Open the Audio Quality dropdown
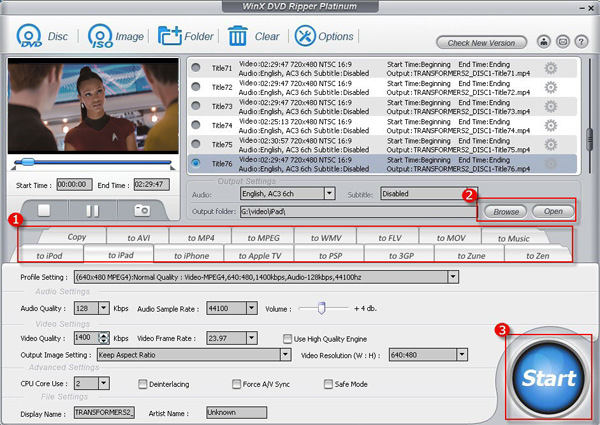 [x=104, y=308]
